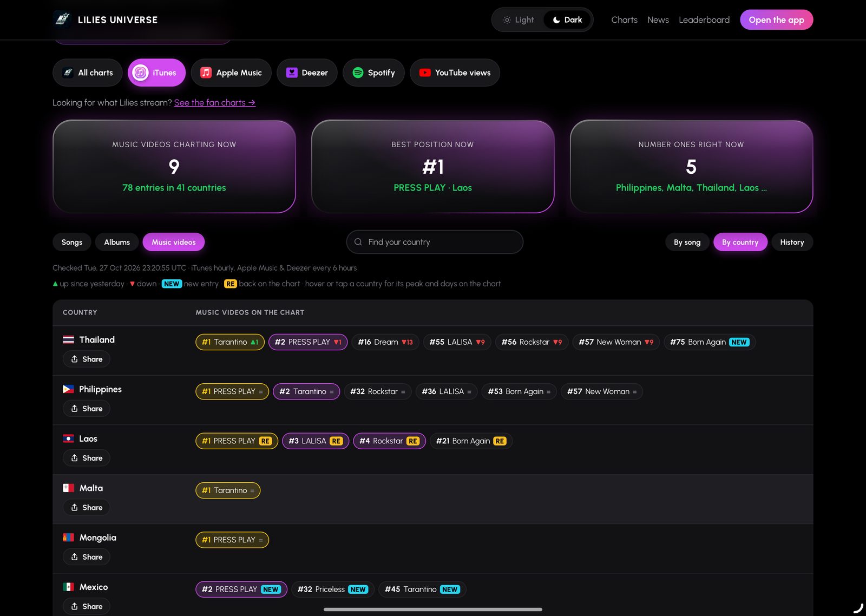Click the Lilies Universe logo icon
This screenshot has width=866, height=616.
tap(62, 19)
